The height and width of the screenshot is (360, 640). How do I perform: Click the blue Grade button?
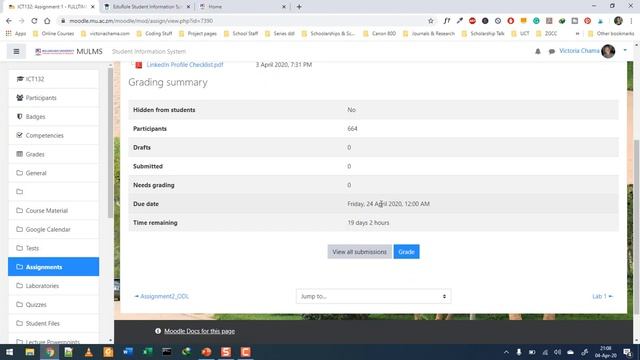[406, 252]
